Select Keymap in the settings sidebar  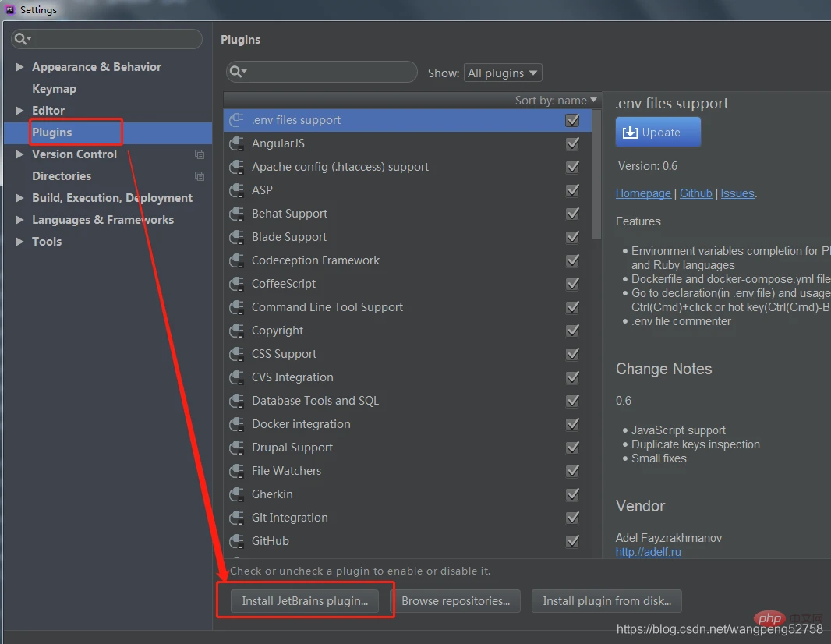point(54,89)
